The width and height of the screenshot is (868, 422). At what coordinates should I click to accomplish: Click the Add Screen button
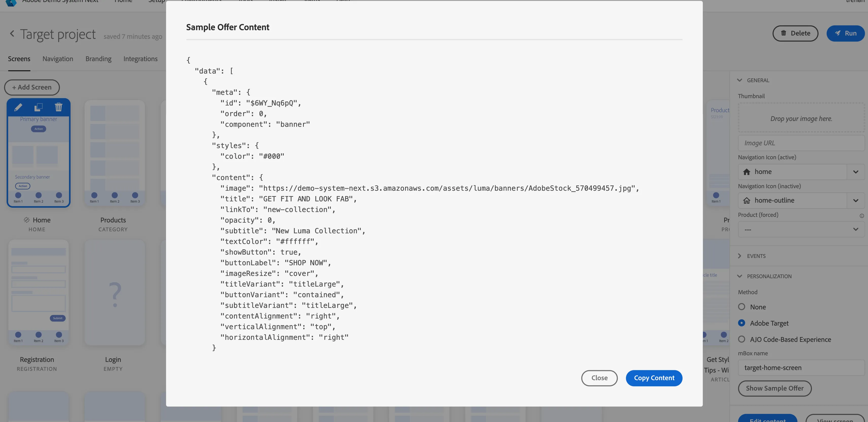click(32, 87)
